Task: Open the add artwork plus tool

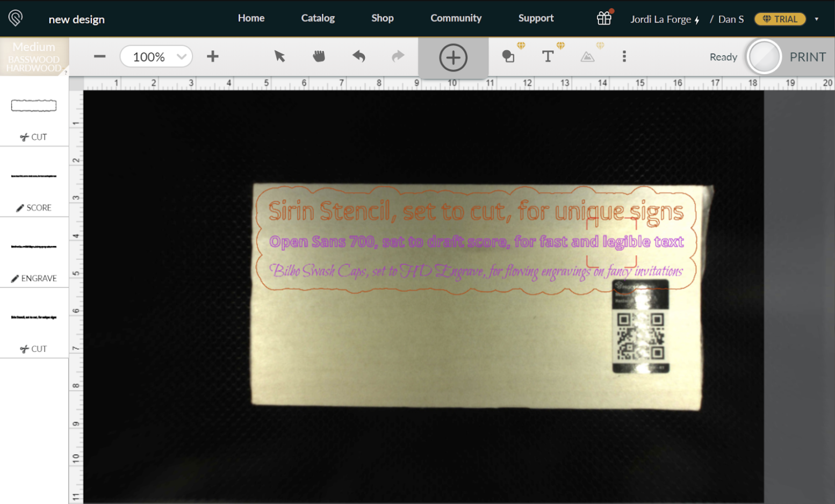Action: (x=452, y=56)
